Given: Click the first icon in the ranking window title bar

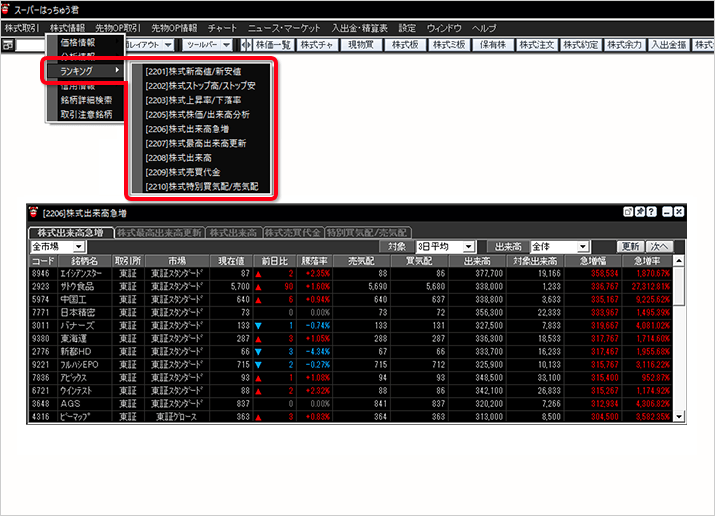Looking at the screenshot, I should click(629, 212).
